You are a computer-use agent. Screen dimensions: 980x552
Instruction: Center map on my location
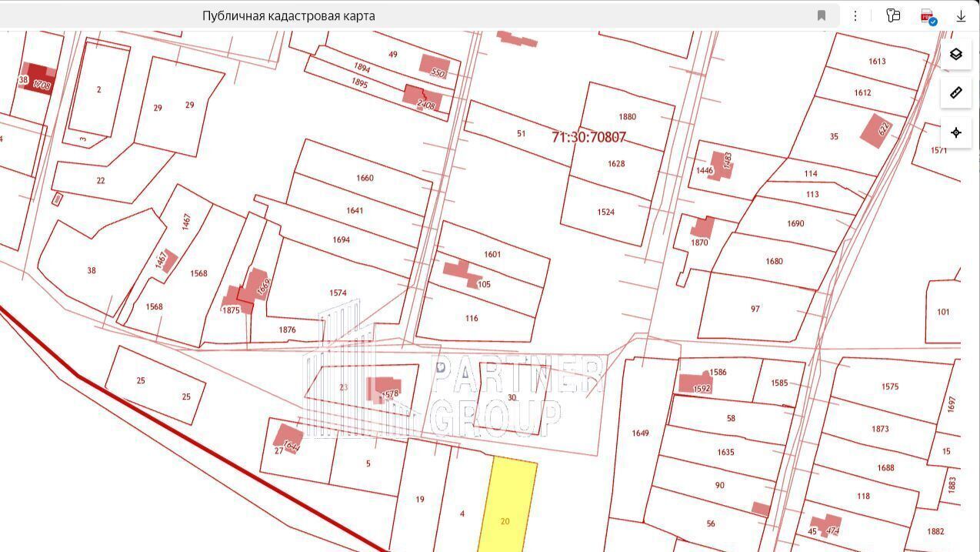click(x=955, y=132)
